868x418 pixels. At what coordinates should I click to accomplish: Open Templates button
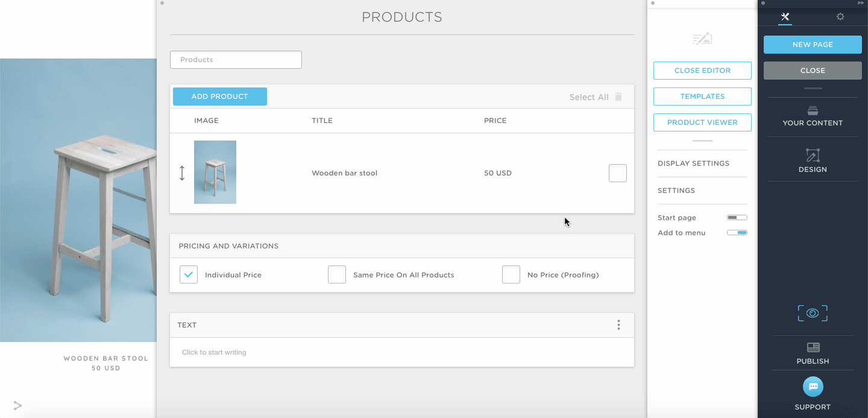702,97
